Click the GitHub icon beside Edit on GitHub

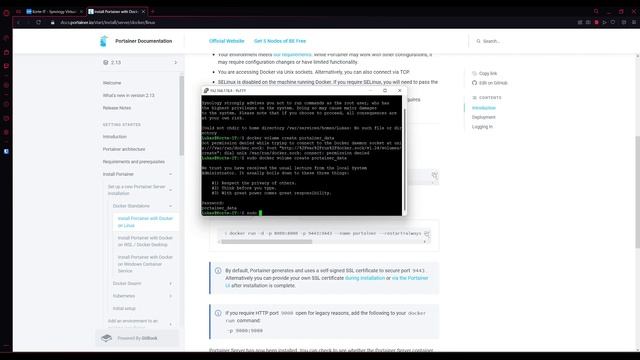click(474, 83)
